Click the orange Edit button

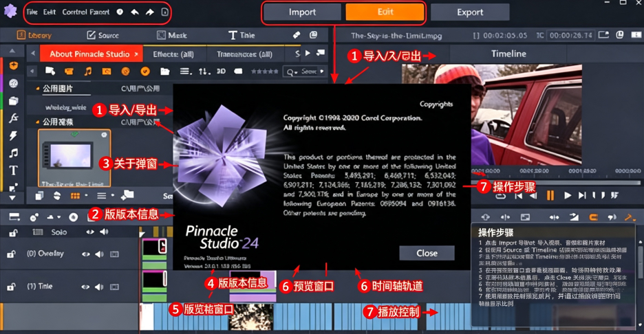(x=385, y=12)
